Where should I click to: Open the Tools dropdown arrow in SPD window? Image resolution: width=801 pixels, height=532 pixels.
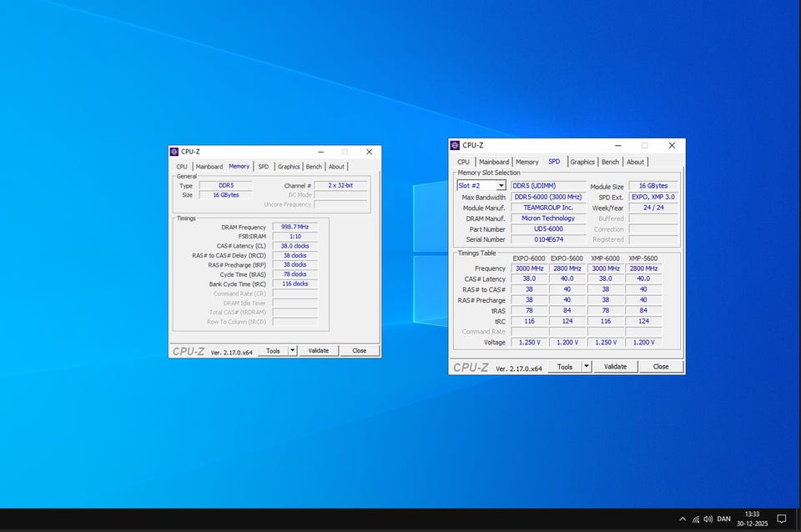click(x=587, y=367)
